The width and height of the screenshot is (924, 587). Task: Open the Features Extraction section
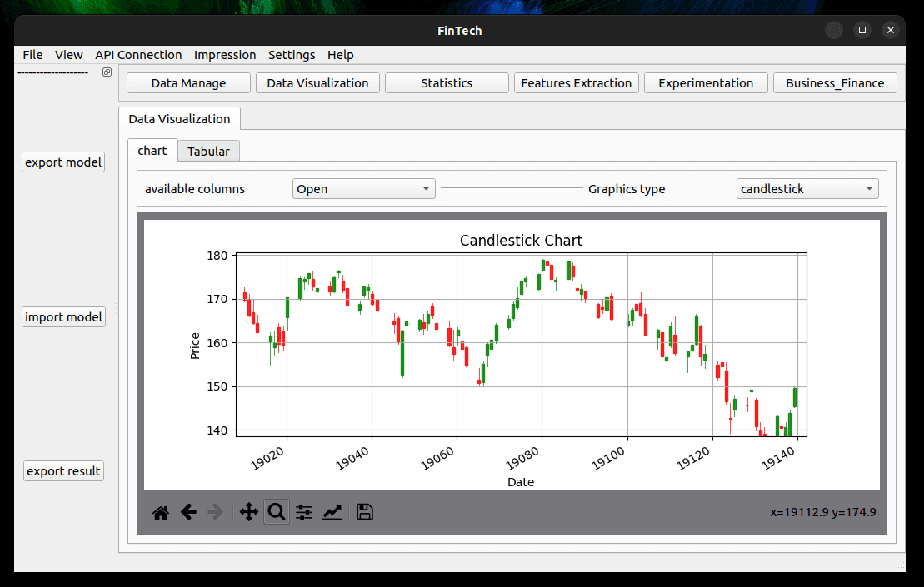(577, 83)
